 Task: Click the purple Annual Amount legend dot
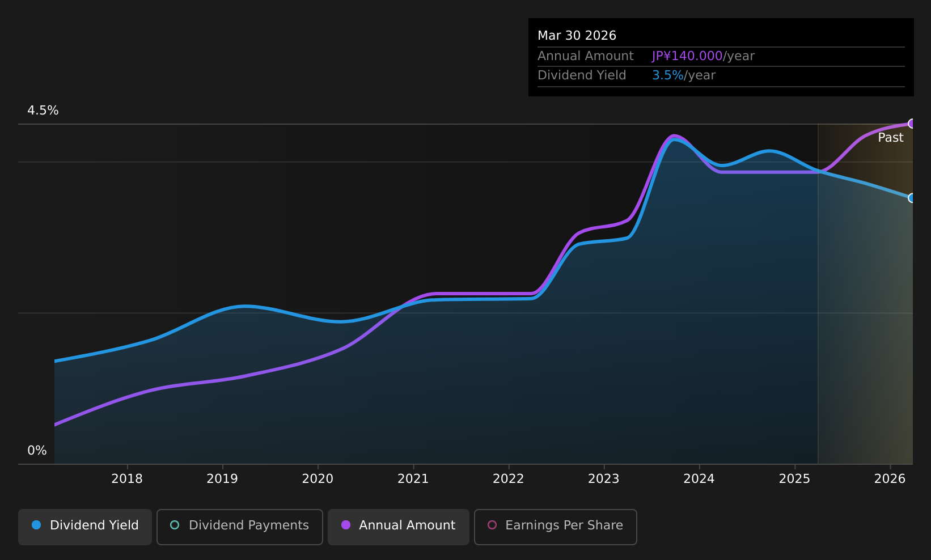[x=346, y=525]
